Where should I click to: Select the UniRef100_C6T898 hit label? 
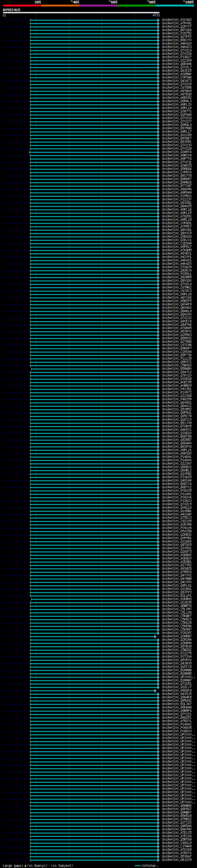click(x=177, y=88)
